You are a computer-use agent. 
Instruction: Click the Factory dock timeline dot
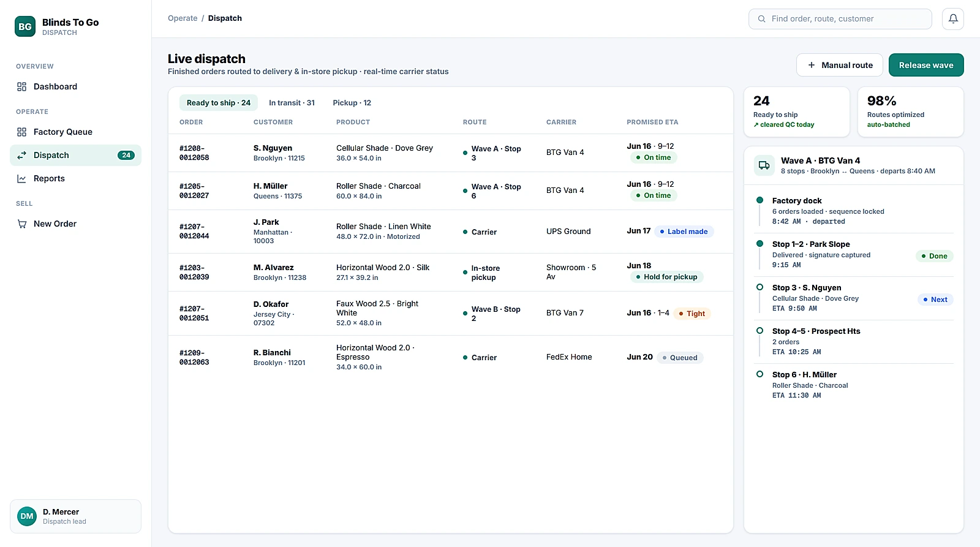pyautogui.click(x=759, y=200)
